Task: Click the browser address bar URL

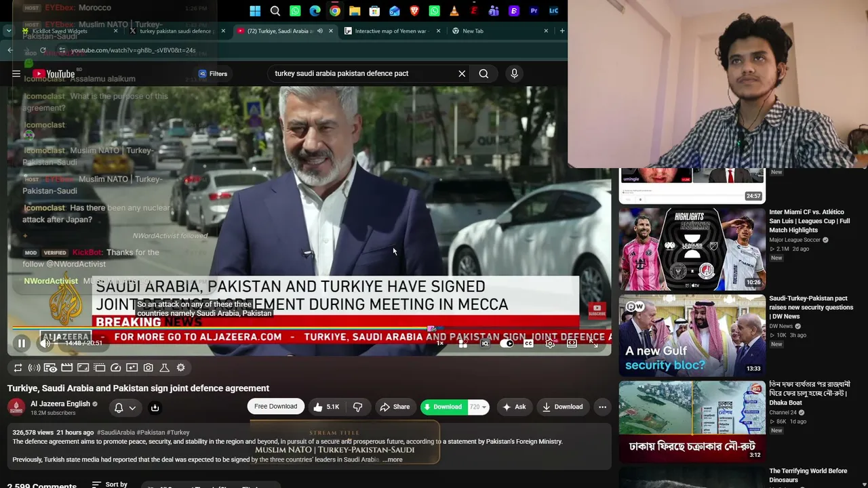Action: (x=134, y=50)
